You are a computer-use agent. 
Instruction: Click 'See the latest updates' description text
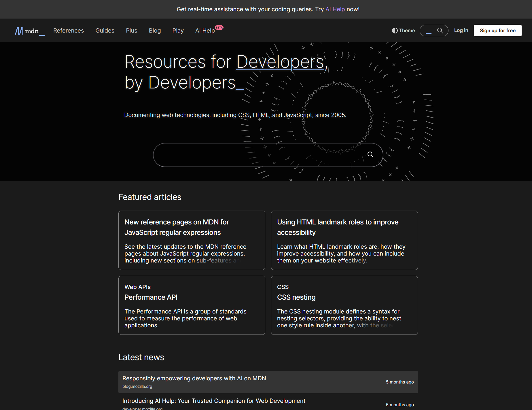[x=185, y=254]
